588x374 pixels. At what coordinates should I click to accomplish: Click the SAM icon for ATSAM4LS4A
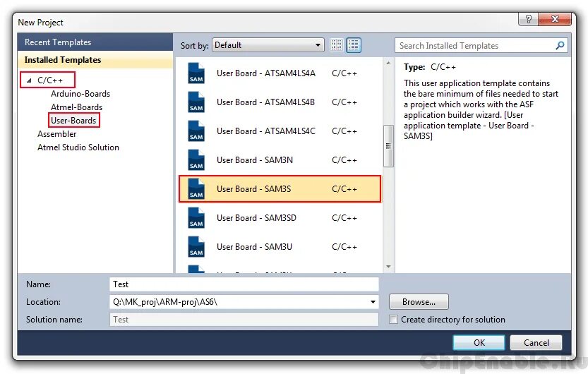(x=196, y=73)
